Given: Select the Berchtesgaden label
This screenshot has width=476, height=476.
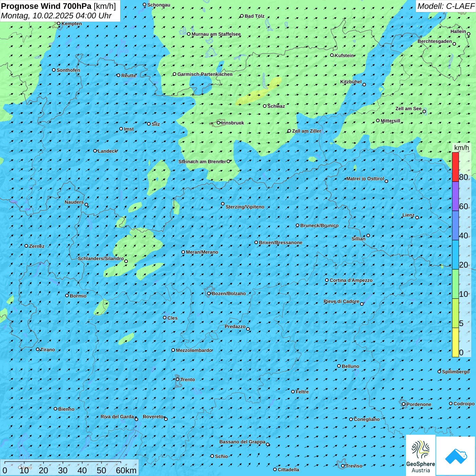Looking at the screenshot, I should click(435, 41).
